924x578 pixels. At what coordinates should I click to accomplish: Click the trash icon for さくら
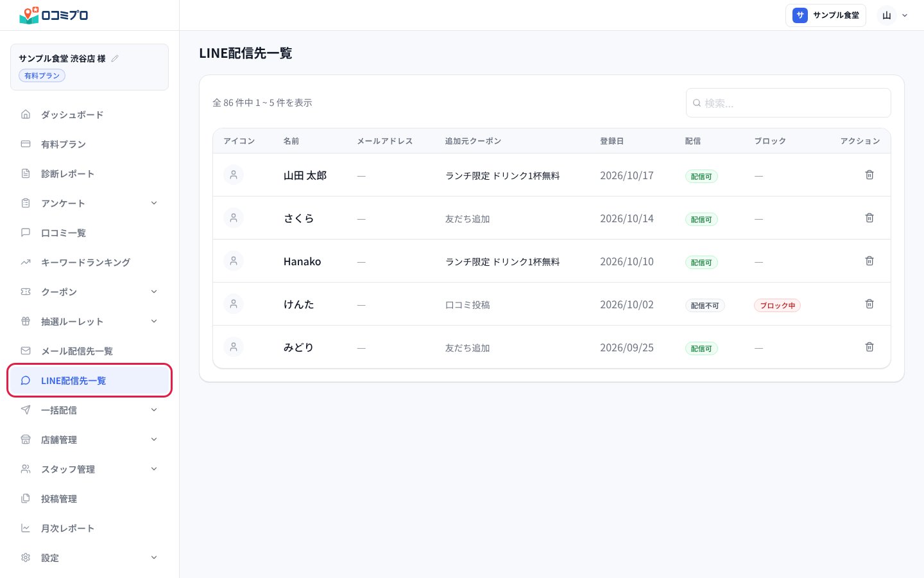(869, 218)
